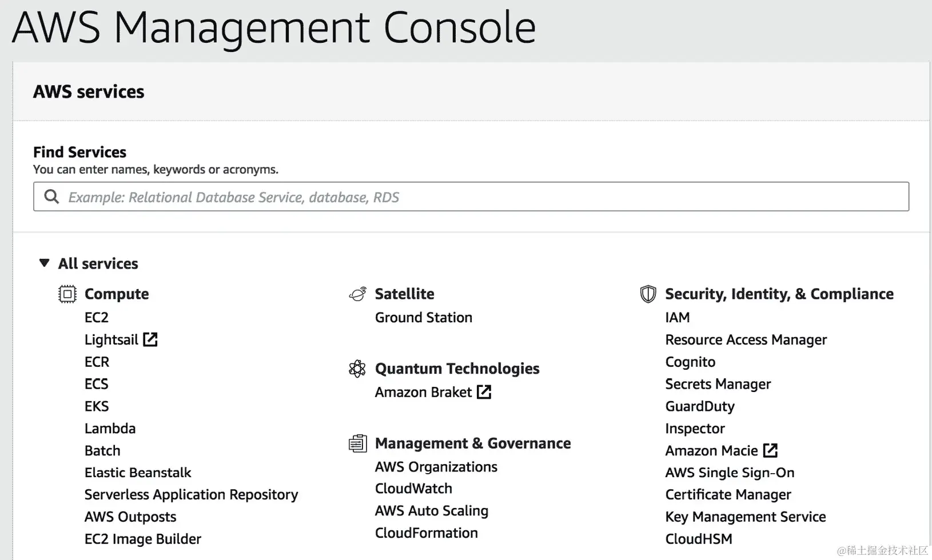
Task: Click the CloudFormation link
Action: pos(426,533)
